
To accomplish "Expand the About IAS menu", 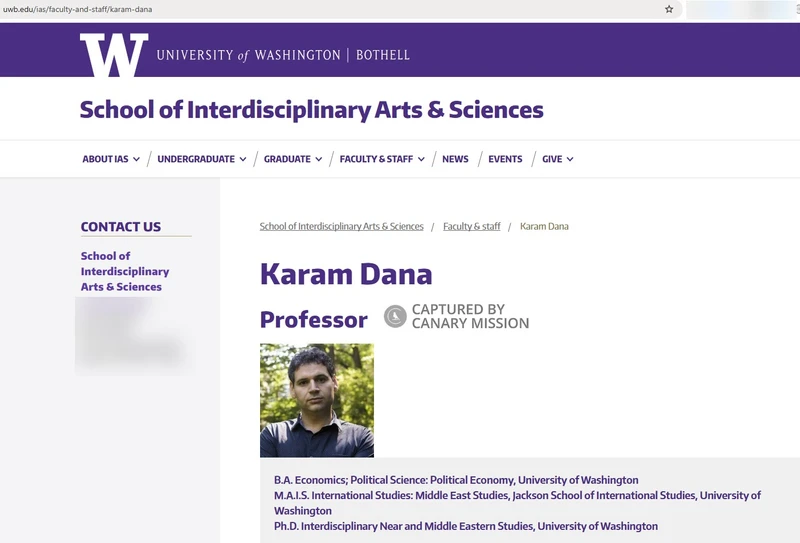I will [111, 159].
